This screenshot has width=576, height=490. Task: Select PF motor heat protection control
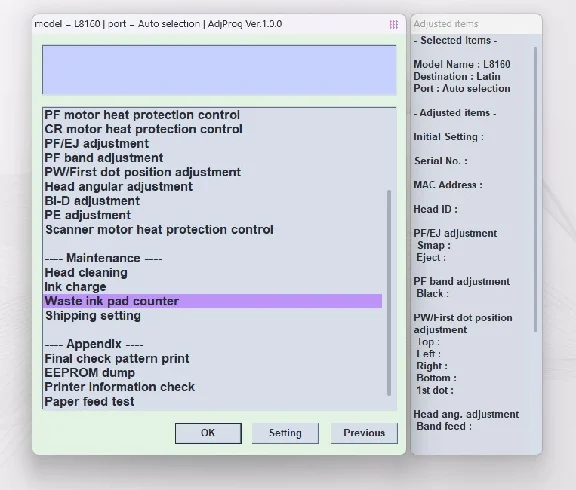click(x=142, y=115)
